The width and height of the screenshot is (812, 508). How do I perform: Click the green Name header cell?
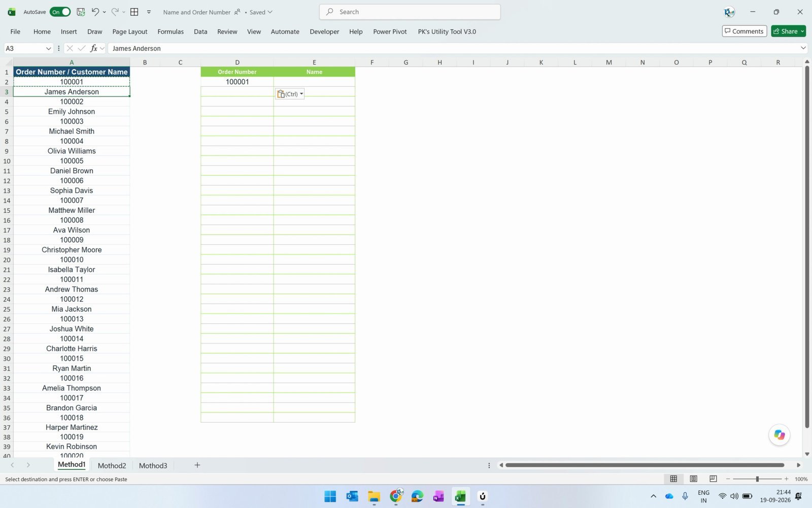pyautogui.click(x=314, y=72)
